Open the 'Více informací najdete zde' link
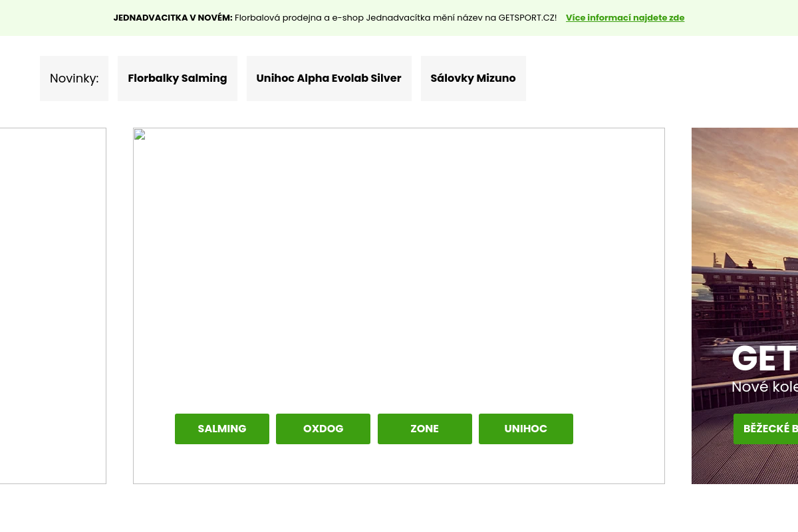Viewport: 798px width, 532px height. [x=625, y=18]
